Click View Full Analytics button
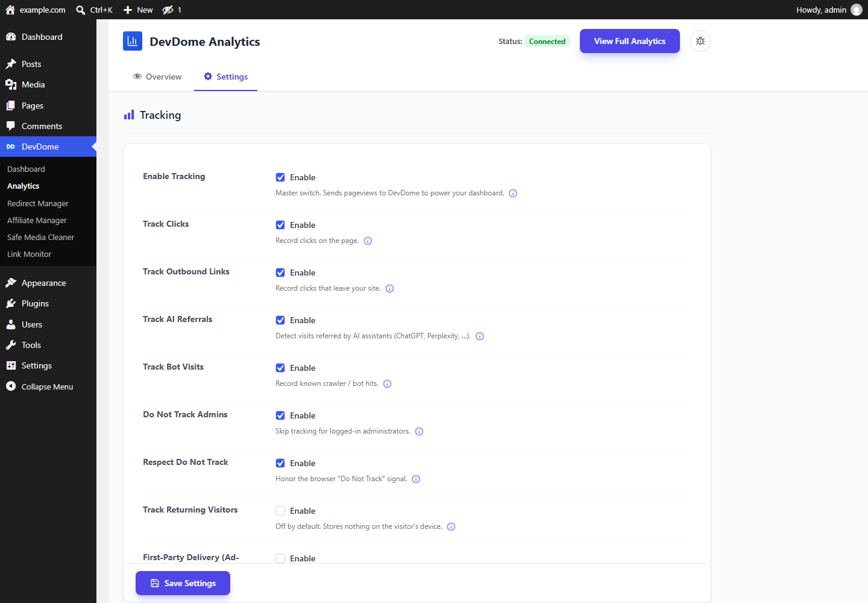 point(630,41)
